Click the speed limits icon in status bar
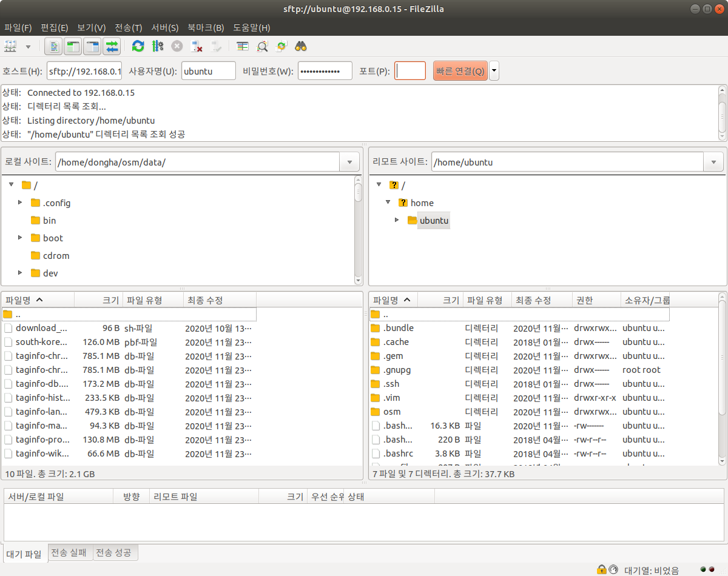This screenshot has width=728, height=576. tap(613, 569)
